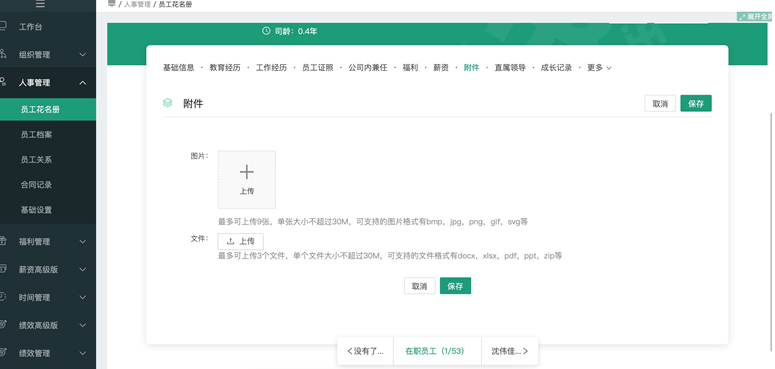
Task: Click the 文件 field label
Action: (x=199, y=239)
